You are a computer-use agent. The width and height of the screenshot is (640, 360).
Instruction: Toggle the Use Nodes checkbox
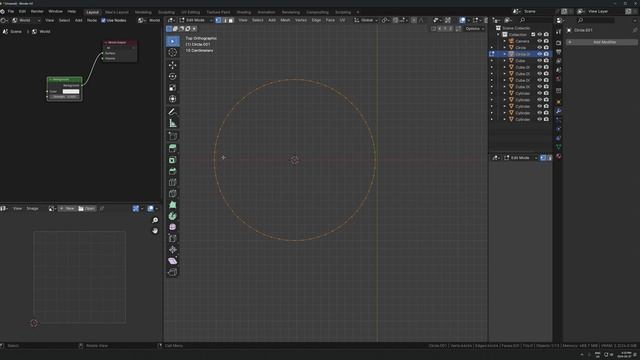click(103, 20)
